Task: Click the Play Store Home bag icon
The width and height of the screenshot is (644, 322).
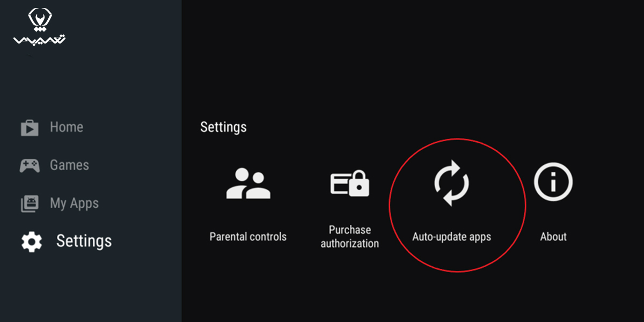Action: click(30, 128)
